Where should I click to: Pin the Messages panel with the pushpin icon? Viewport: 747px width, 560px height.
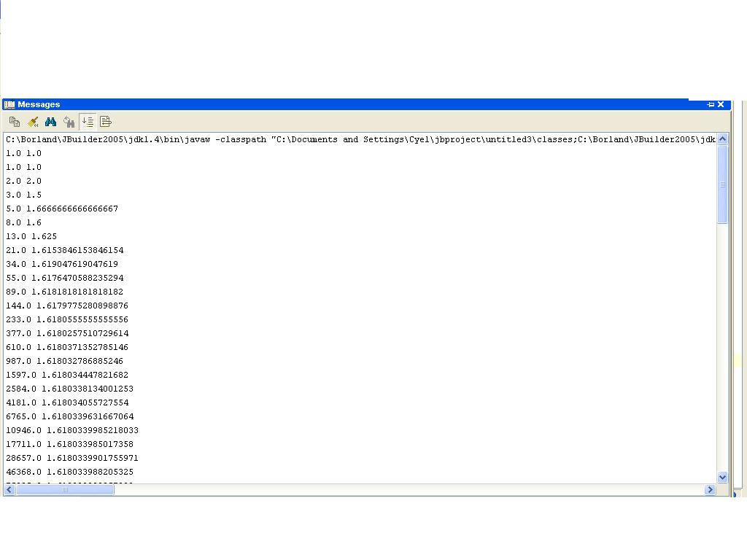[711, 104]
